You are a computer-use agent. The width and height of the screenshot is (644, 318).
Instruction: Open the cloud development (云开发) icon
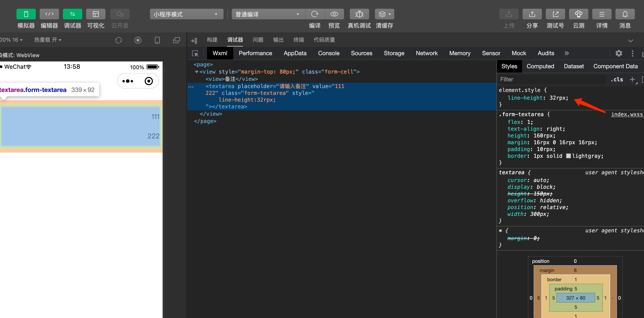point(120,14)
